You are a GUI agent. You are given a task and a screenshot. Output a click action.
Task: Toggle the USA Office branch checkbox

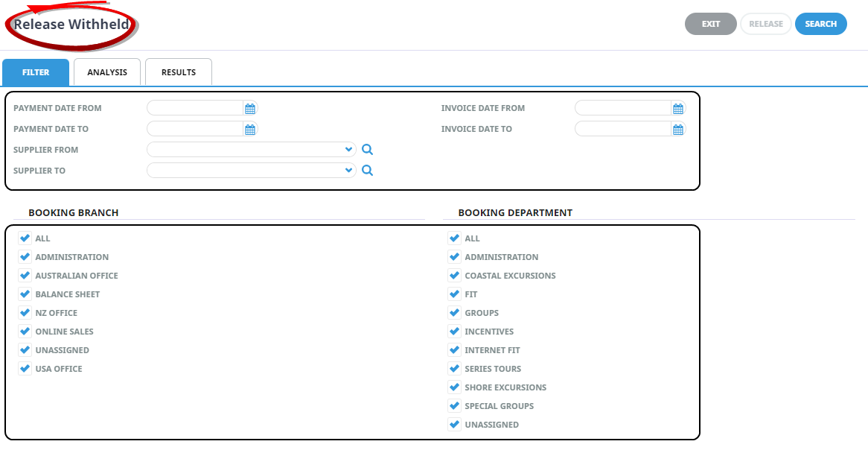coord(25,369)
